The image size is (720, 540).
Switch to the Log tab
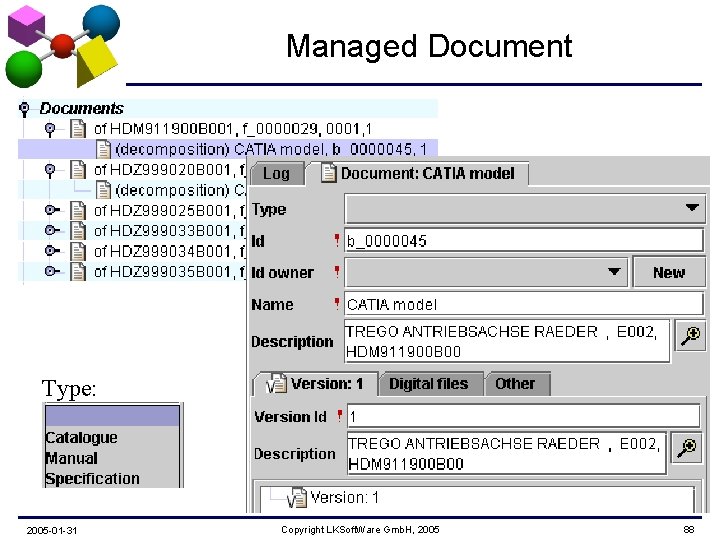tap(277, 174)
